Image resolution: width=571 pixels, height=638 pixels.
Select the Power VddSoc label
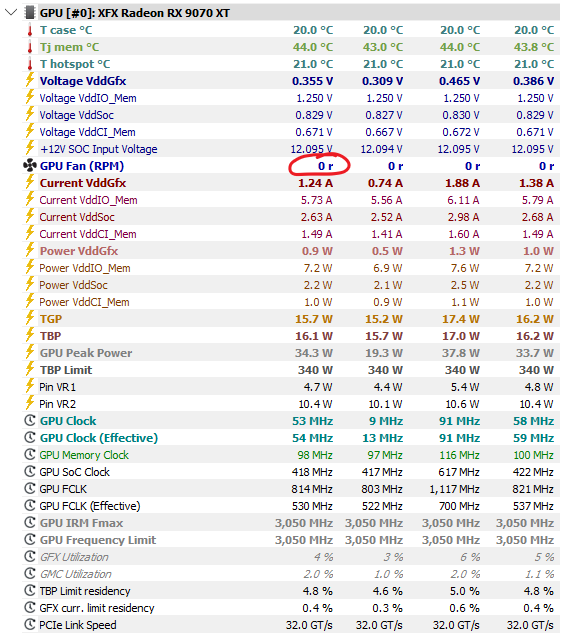point(73,285)
